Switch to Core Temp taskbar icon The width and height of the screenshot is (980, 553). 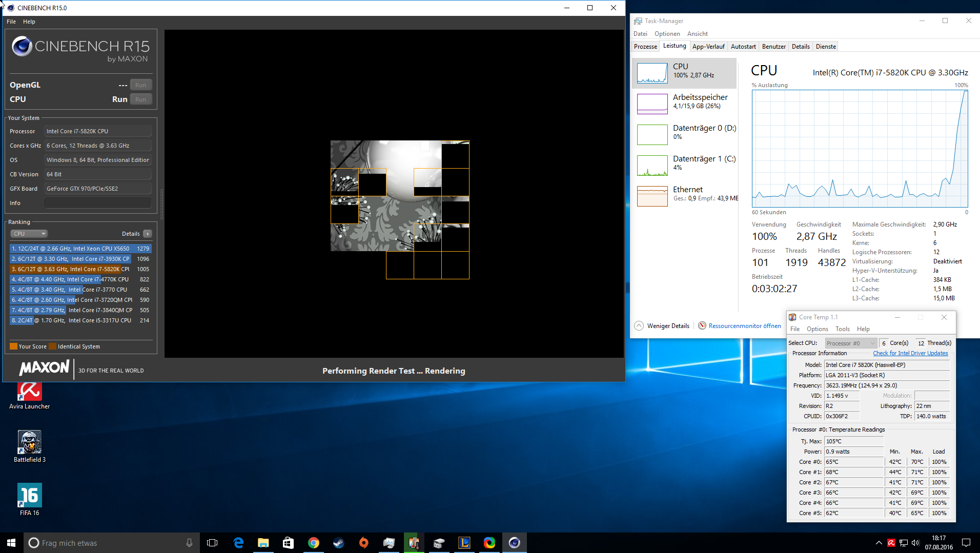(x=414, y=543)
